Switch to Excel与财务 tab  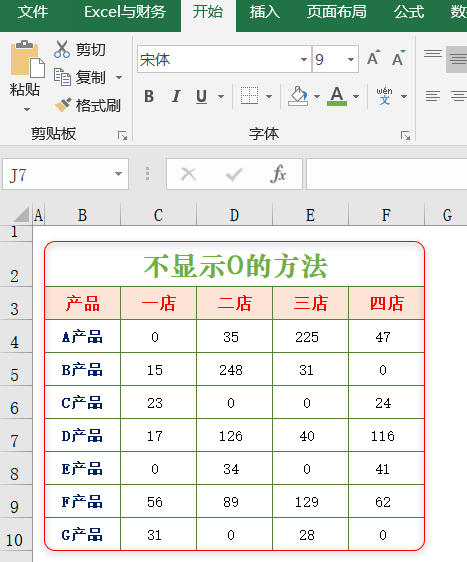click(x=125, y=12)
